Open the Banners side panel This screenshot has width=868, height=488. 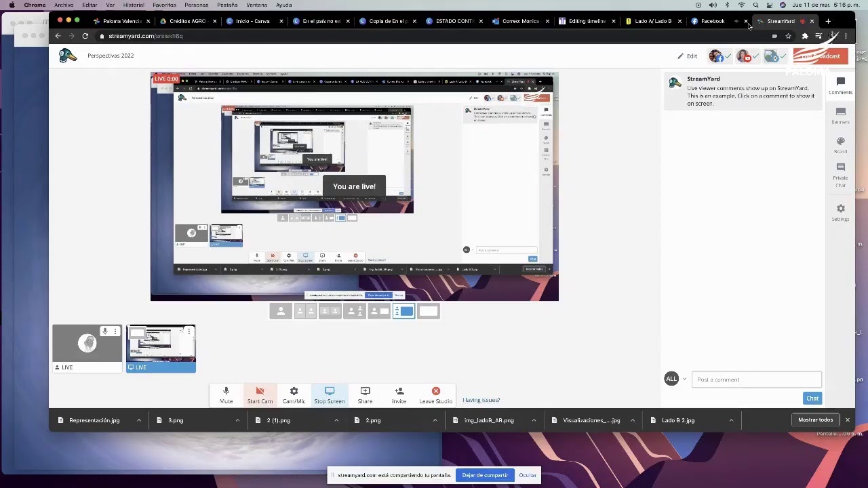[840, 116]
